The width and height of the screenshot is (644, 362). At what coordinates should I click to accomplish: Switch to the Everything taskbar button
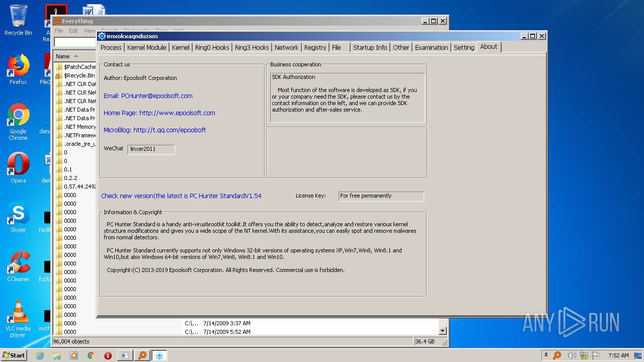pyautogui.click(x=142, y=355)
